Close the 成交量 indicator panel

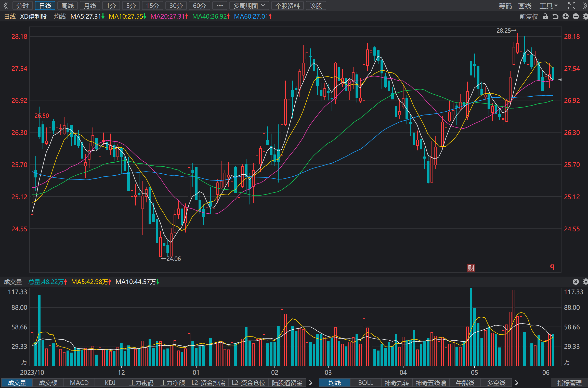[x=576, y=282]
